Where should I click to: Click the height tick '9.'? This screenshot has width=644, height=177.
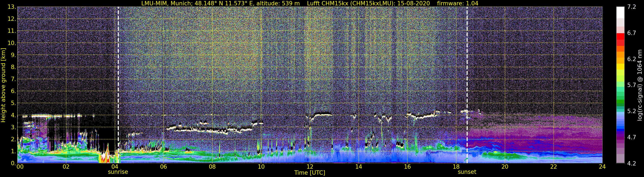pos(13,55)
